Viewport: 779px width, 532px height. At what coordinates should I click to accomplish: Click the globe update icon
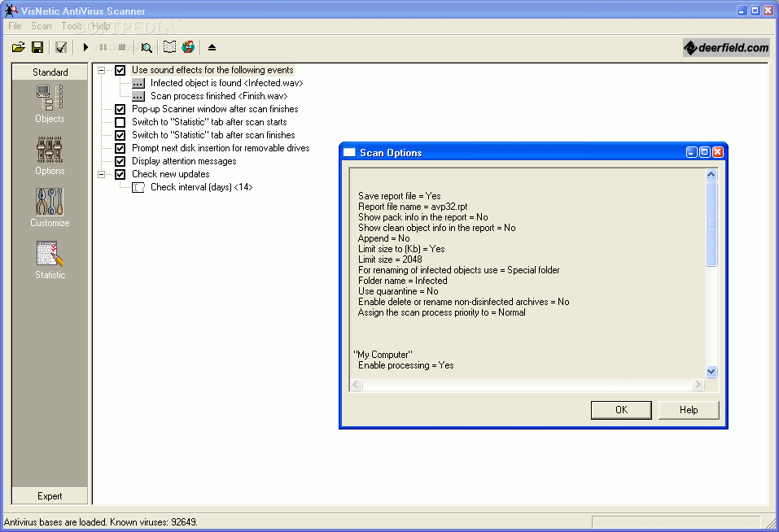tap(188, 47)
